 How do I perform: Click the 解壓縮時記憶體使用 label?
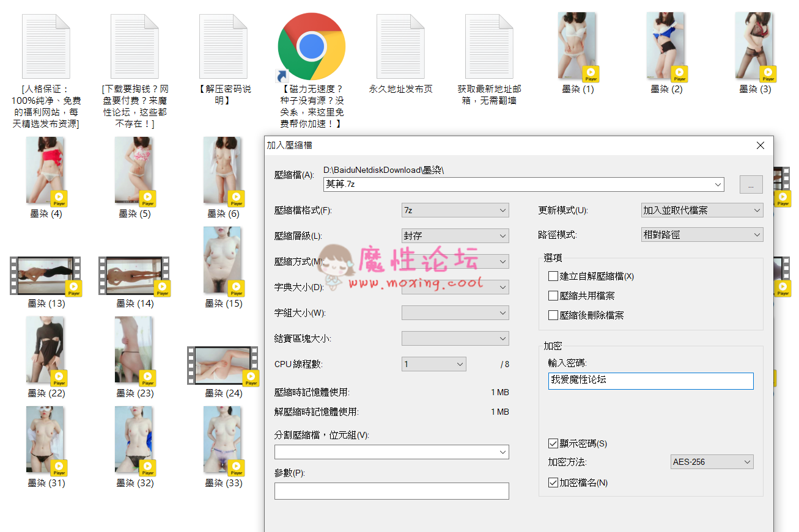[316, 412]
